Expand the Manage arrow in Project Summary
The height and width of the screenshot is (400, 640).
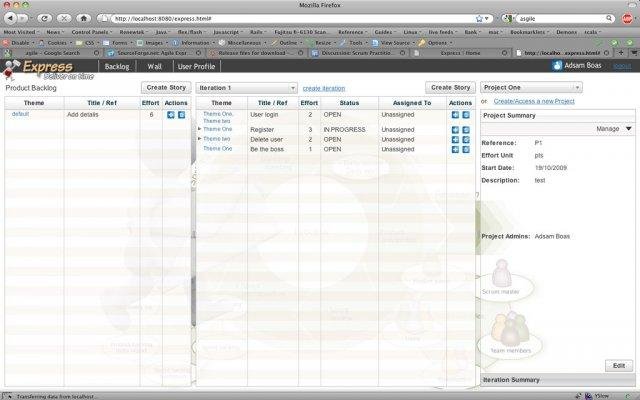629,129
